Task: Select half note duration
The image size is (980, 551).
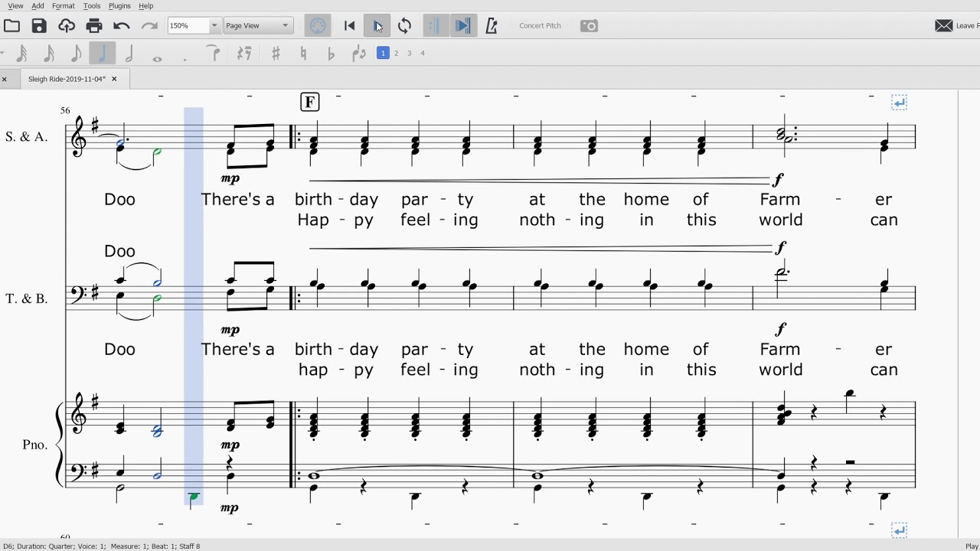Action: point(129,54)
